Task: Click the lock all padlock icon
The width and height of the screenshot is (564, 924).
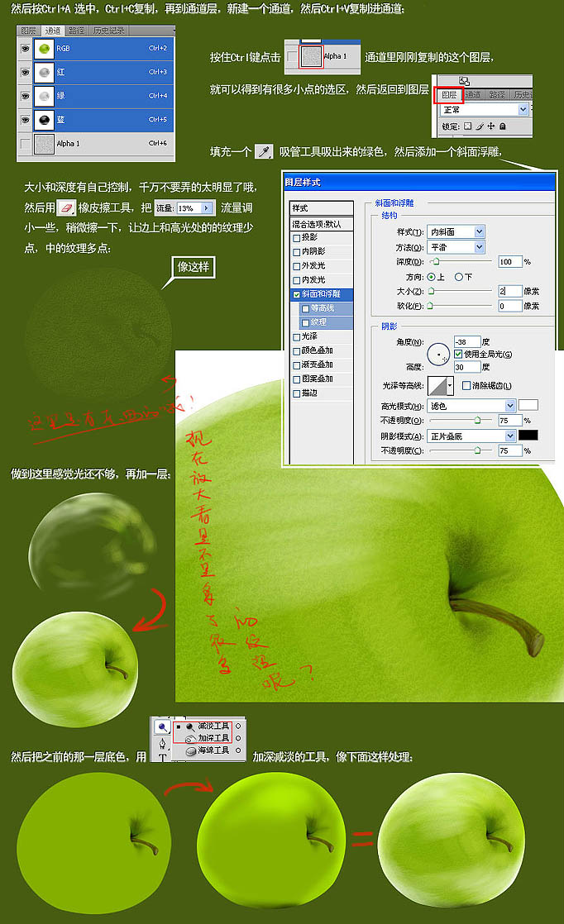Action: 502,126
